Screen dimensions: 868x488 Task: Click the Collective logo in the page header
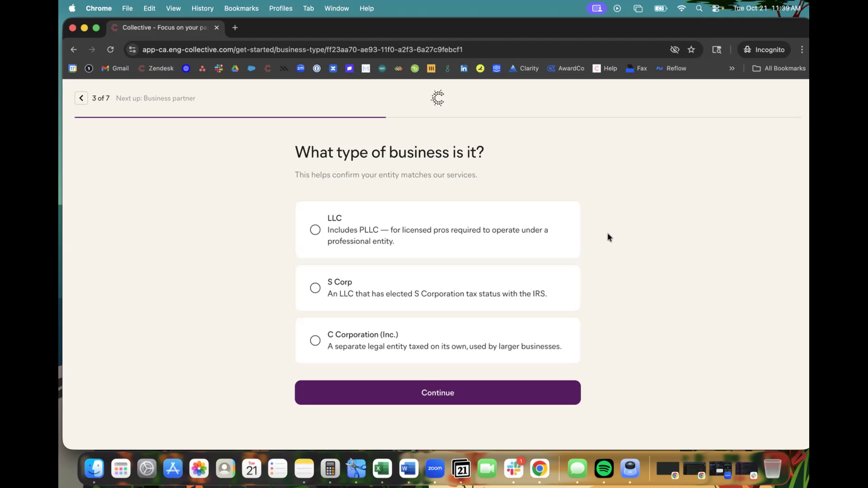[438, 98]
